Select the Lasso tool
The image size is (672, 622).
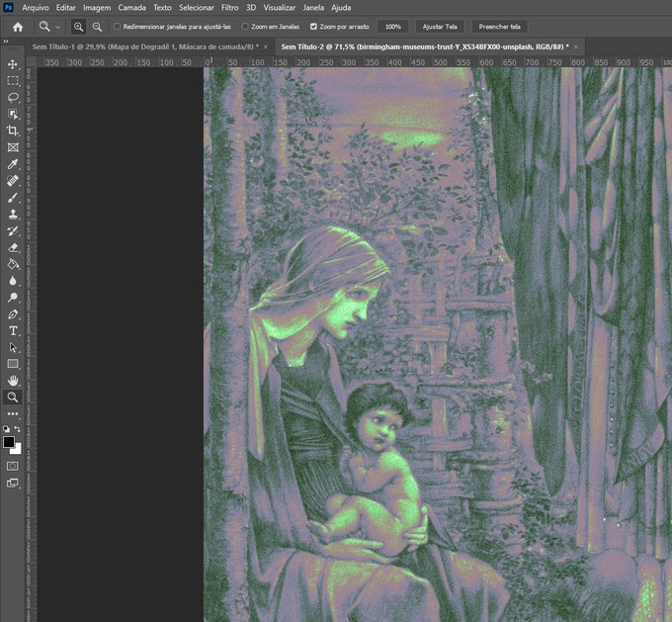[13, 98]
